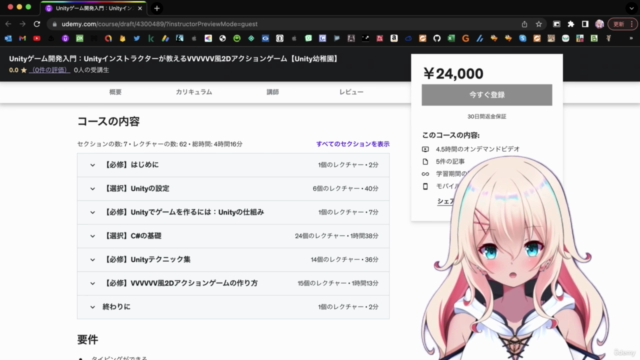The image size is (640, 360).
Task: Close the Unity course browser tab
Action: (140, 8)
